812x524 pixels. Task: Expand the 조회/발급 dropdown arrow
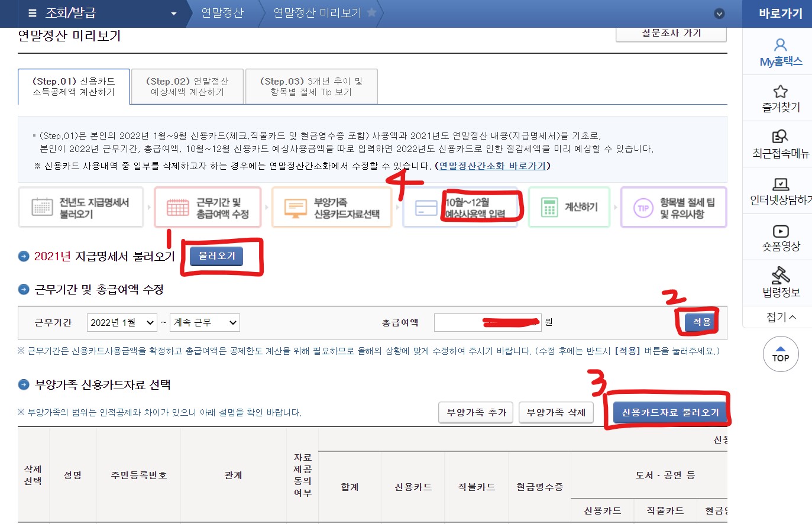(x=174, y=14)
